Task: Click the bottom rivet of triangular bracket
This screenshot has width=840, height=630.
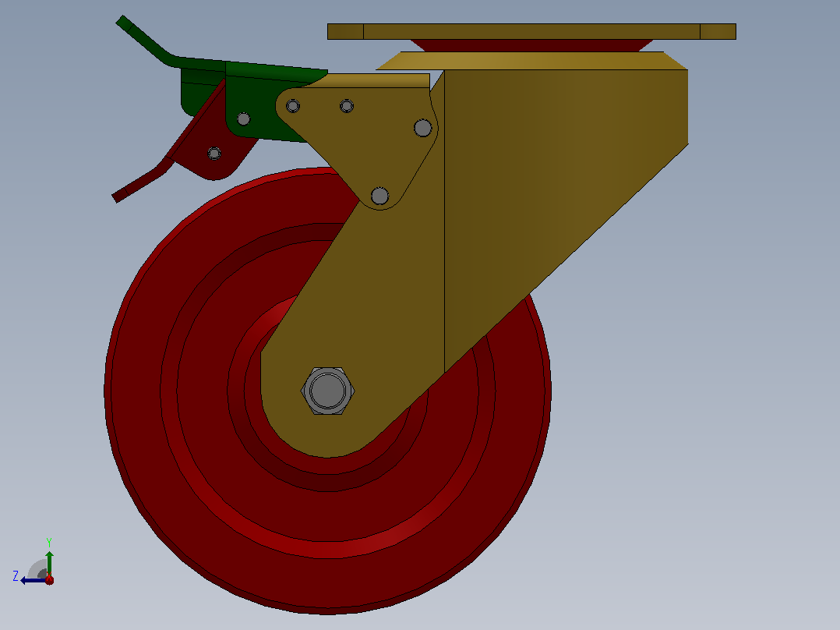Action: point(379,196)
